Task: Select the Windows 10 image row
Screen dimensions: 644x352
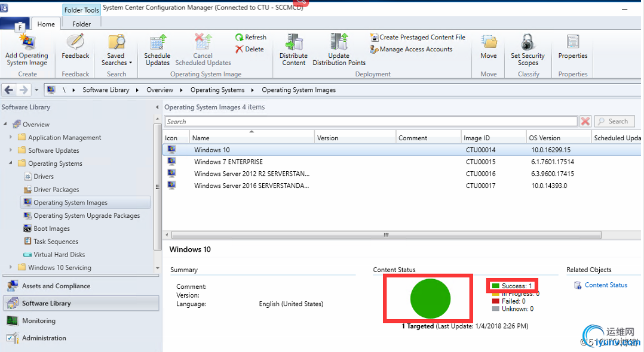Action: (x=401, y=150)
